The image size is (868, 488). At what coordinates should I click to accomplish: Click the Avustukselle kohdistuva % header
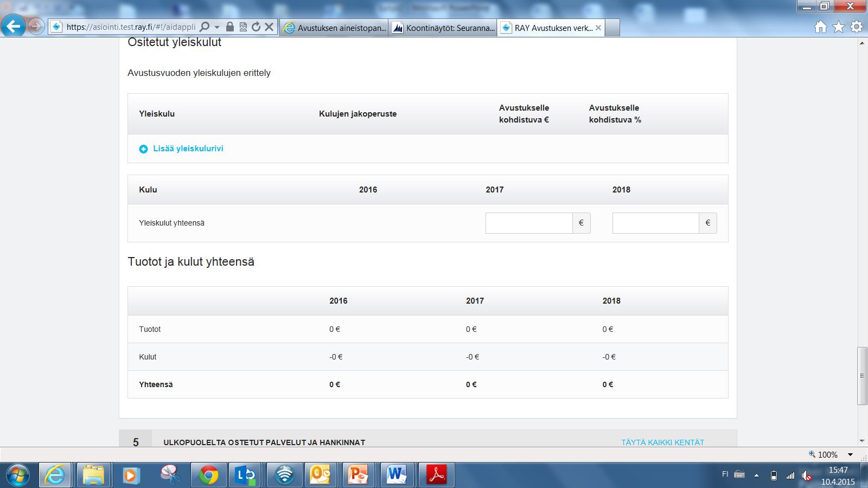(615, 114)
